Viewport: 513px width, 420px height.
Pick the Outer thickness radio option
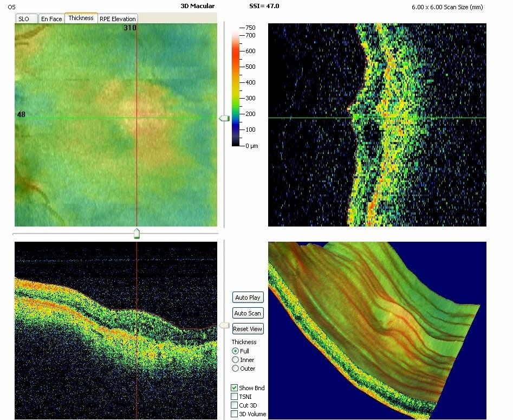[x=235, y=369]
